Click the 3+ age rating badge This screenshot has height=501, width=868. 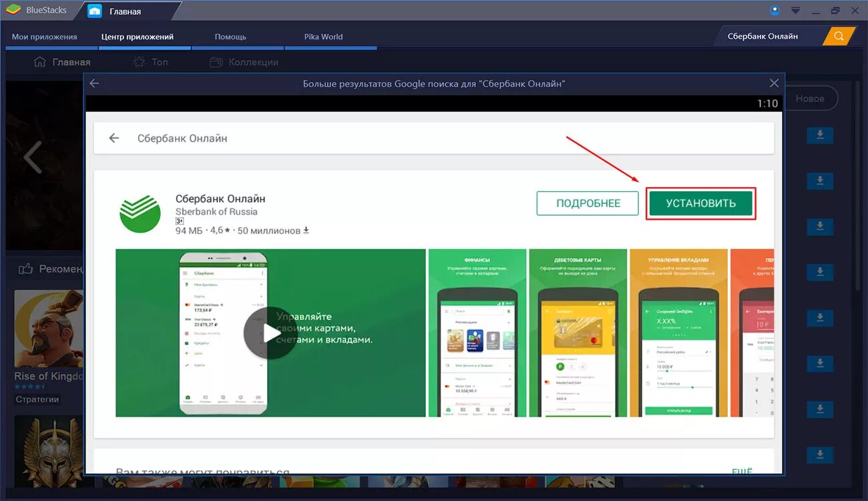pos(180,221)
